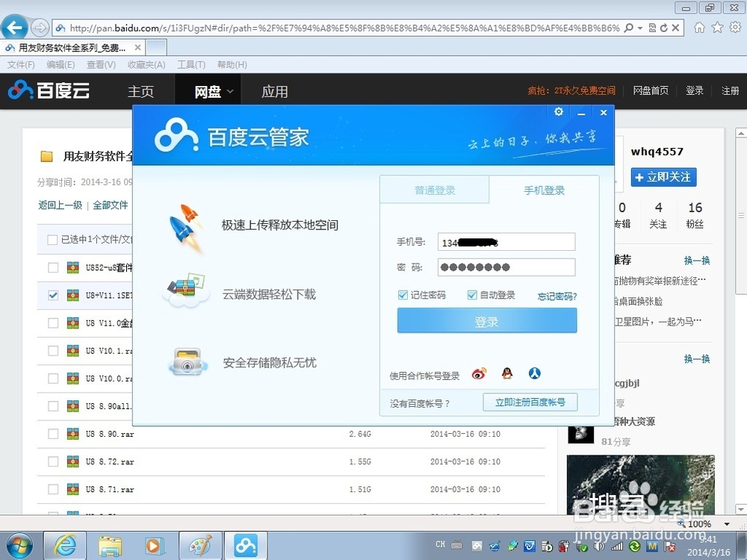This screenshot has width=747, height=560.
Task: Click 注册 link in page header
Action: pyautogui.click(x=730, y=90)
